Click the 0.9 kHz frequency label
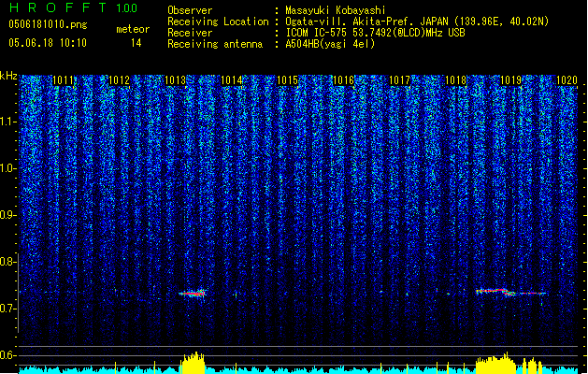Image resolution: width=588 pixels, height=374 pixels. click(x=7, y=215)
